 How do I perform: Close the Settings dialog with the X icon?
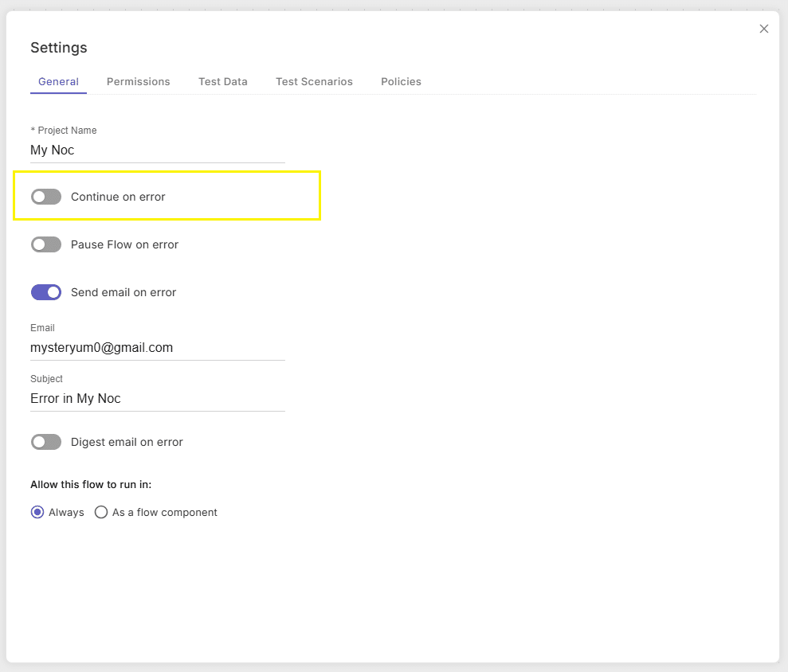[x=763, y=29]
